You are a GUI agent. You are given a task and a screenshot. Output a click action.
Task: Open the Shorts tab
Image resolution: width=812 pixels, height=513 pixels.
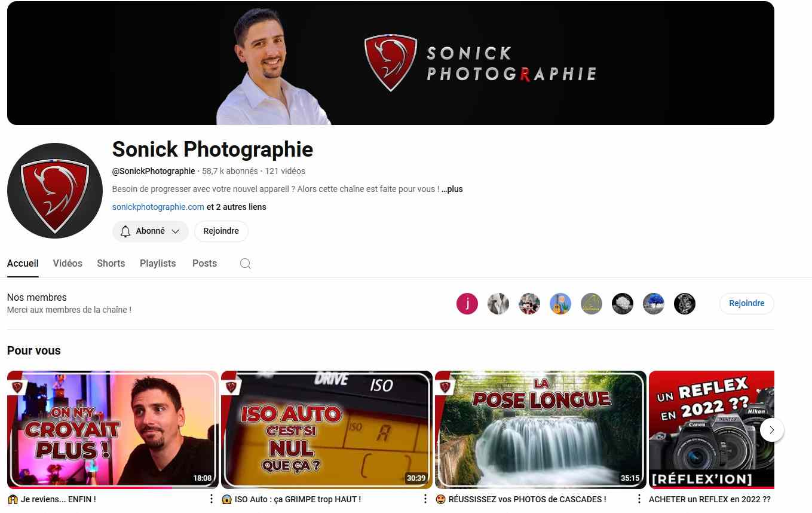(111, 264)
